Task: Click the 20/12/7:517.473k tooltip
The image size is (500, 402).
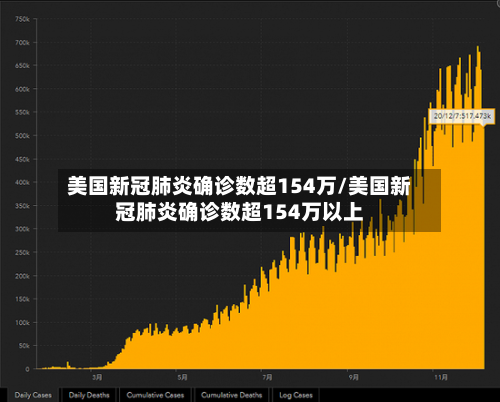Action: 462,116
